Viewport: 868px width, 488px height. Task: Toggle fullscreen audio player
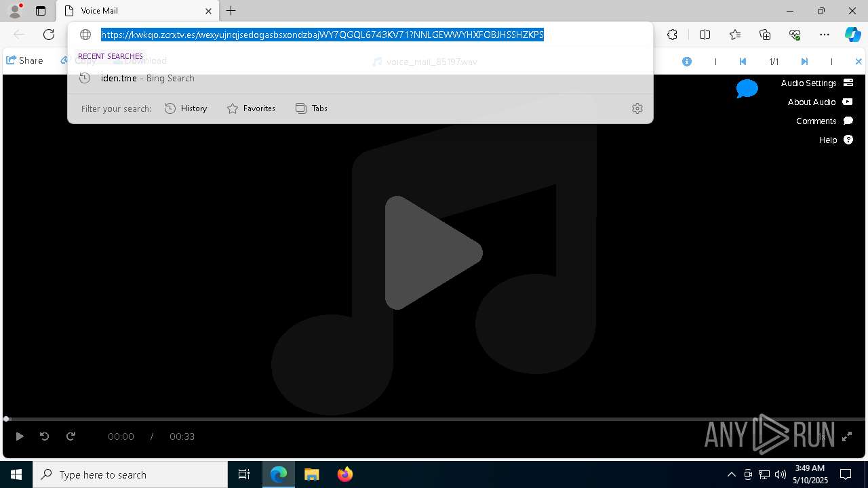click(x=847, y=437)
